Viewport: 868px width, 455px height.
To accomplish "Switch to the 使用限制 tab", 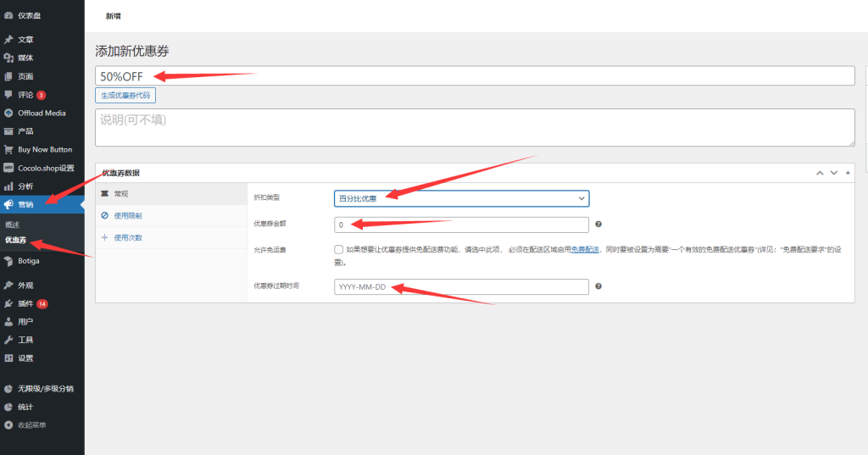I will tap(127, 216).
